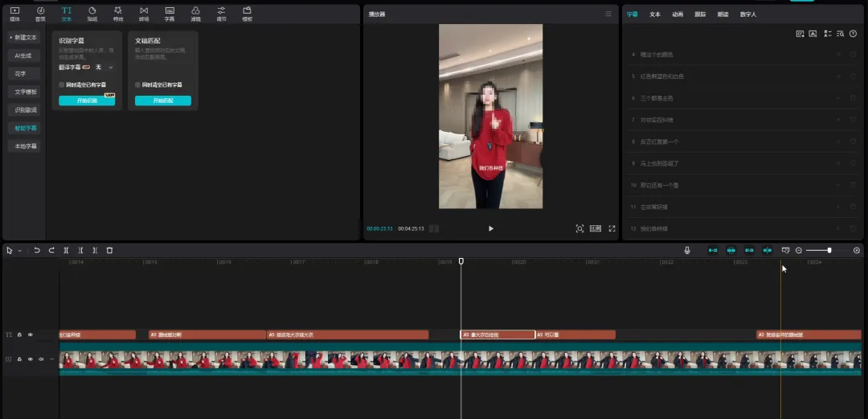Viewport: 868px width, 419px height.
Task: Click the 开始匹配 button
Action: [x=162, y=101]
